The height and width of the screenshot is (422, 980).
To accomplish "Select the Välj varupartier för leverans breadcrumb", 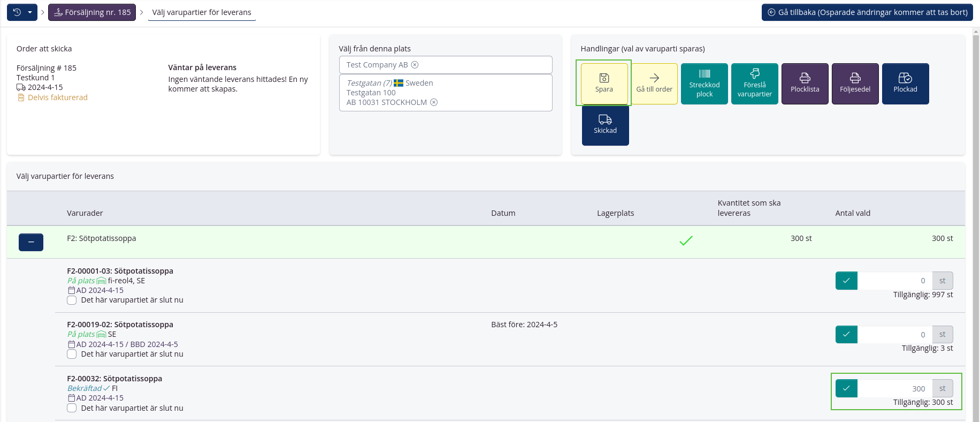I will [202, 12].
